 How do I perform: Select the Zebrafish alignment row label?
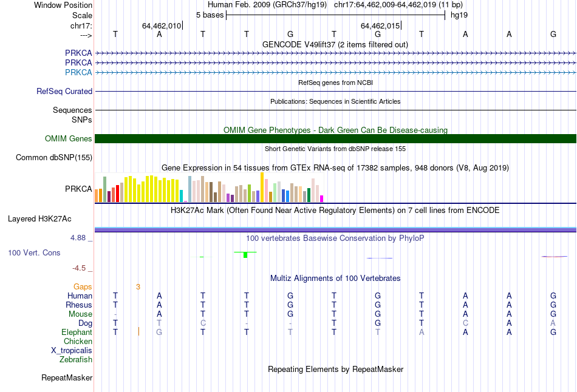[76, 359]
